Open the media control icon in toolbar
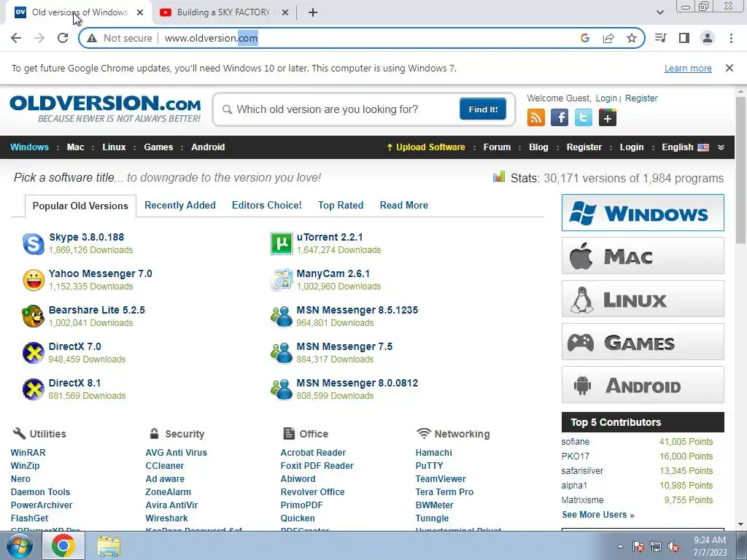This screenshot has height=560, width=747. point(661,38)
